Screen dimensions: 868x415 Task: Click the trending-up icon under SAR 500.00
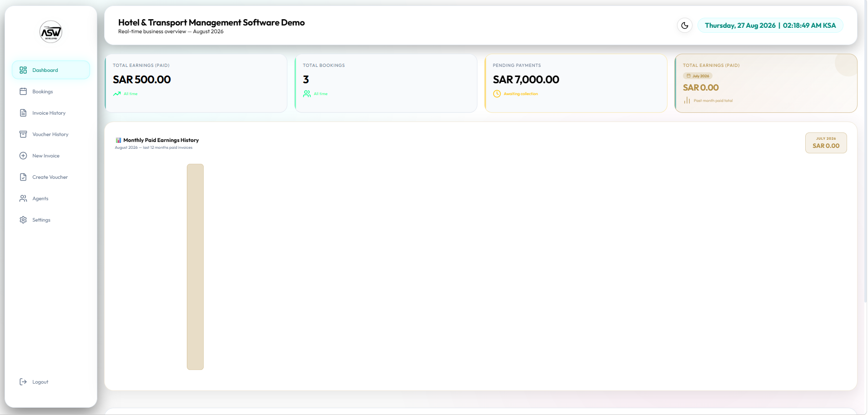point(117,94)
